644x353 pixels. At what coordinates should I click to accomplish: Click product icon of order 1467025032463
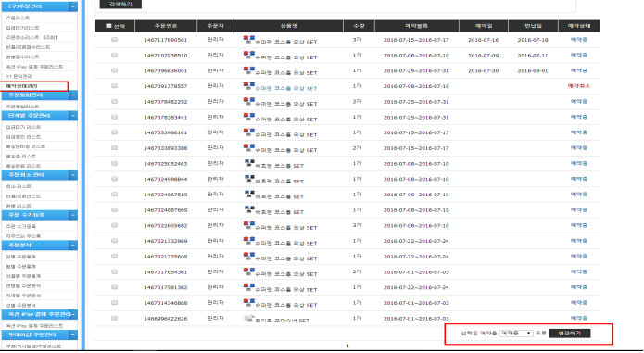pos(249,163)
